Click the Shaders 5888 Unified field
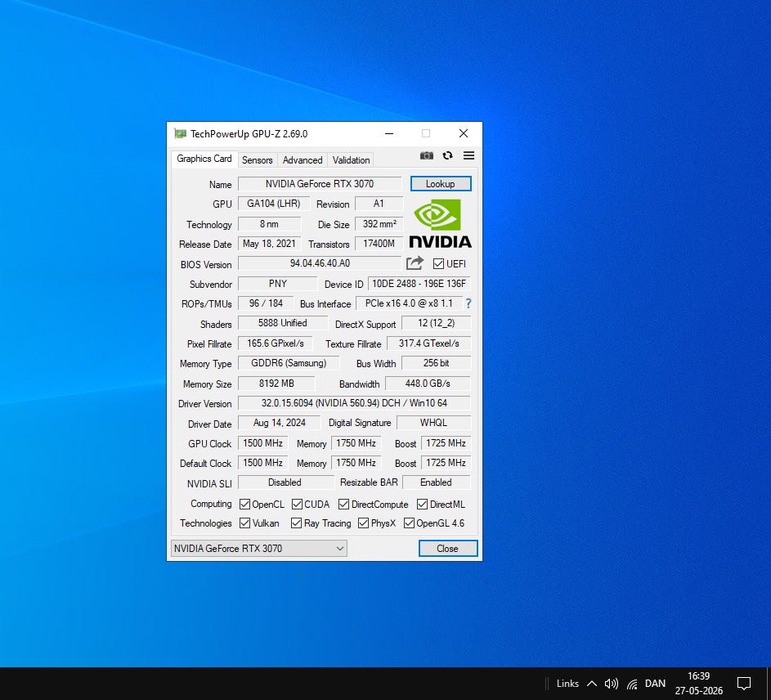The width and height of the screenshot is (771, 700). [x=283, y=323]
